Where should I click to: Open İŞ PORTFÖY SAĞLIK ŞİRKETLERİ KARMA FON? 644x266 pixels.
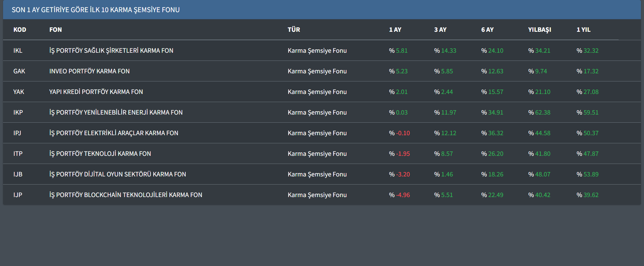click(x=111, y=51)
